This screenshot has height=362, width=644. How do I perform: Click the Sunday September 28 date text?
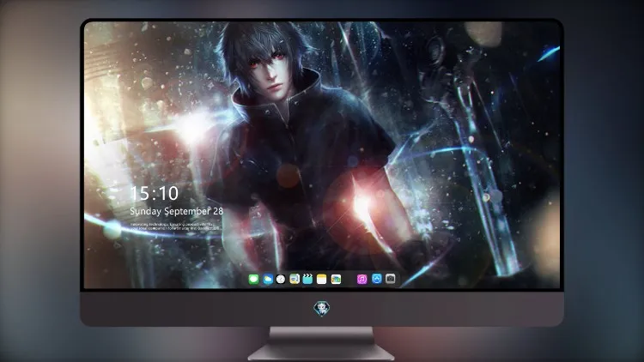(x=177, y=211)
